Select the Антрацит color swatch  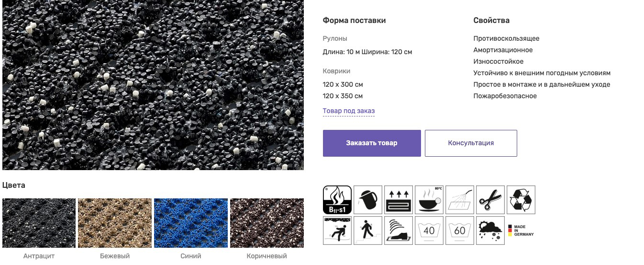39,223
